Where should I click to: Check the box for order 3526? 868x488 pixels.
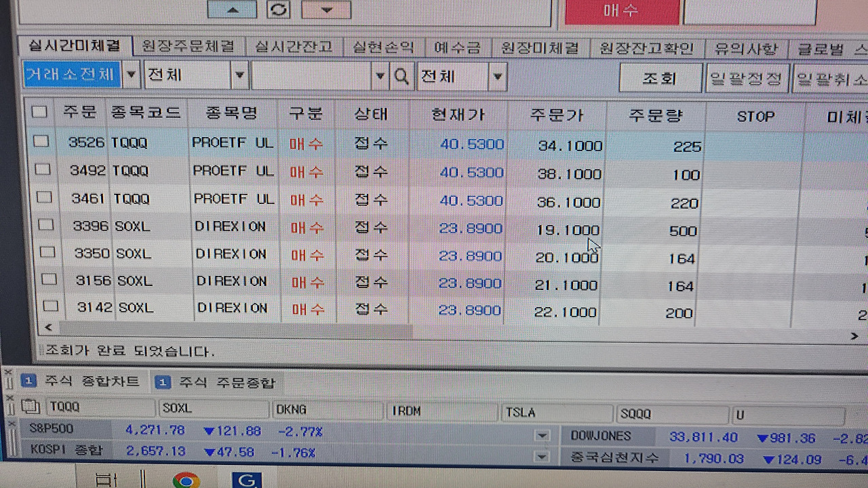[x=41, y=141]
